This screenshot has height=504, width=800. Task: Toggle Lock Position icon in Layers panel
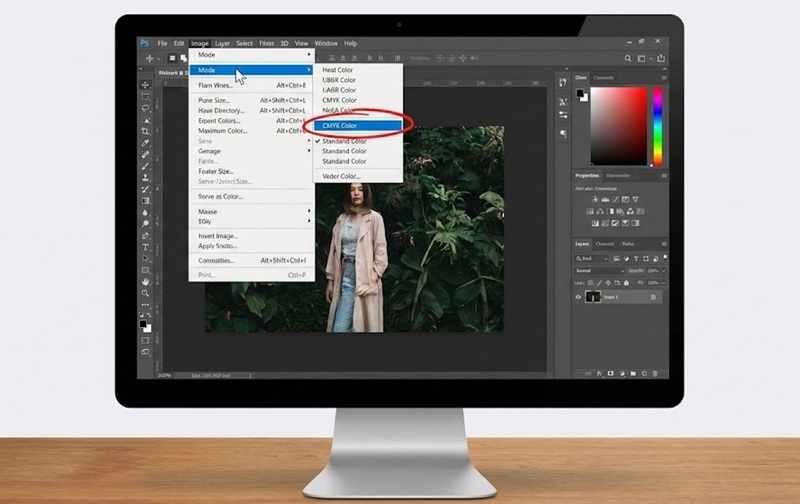pyautogui.click(x=609, y=283)
